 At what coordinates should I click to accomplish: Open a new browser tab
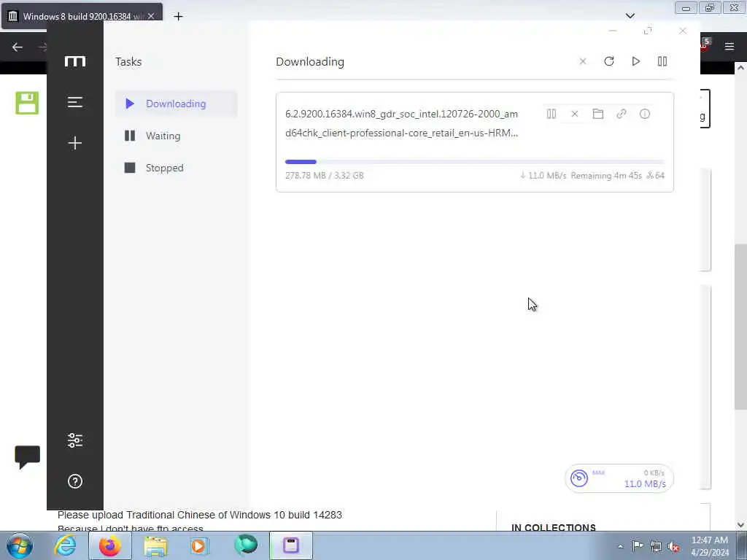178,17
